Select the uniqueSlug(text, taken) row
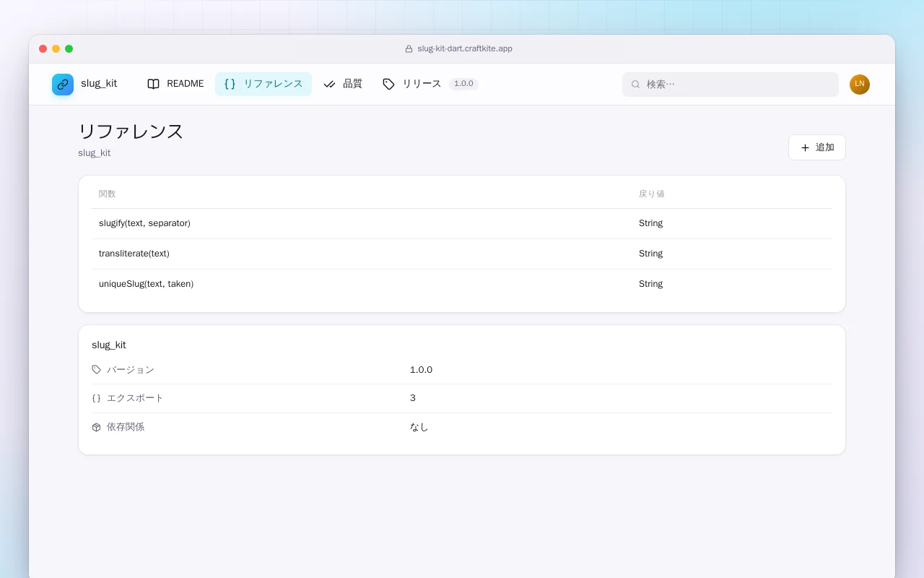This screenshot has height=578, width=924. click(x=462, y=284)
